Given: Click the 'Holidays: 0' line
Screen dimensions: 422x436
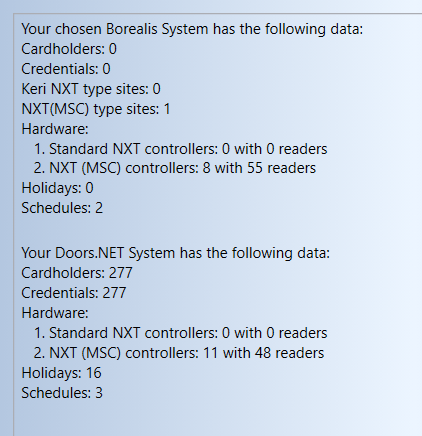Looking at the screenshot, I should point(57,188).
